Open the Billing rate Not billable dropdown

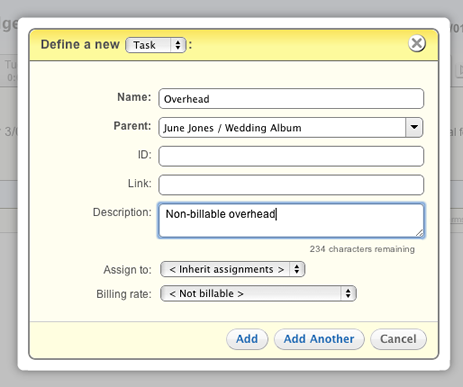[258, 294]
